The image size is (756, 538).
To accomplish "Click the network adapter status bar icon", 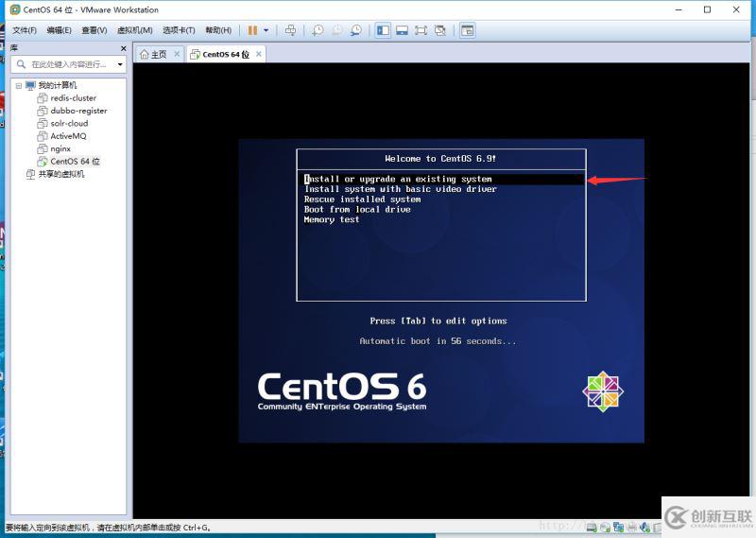I will coord(619,528).
